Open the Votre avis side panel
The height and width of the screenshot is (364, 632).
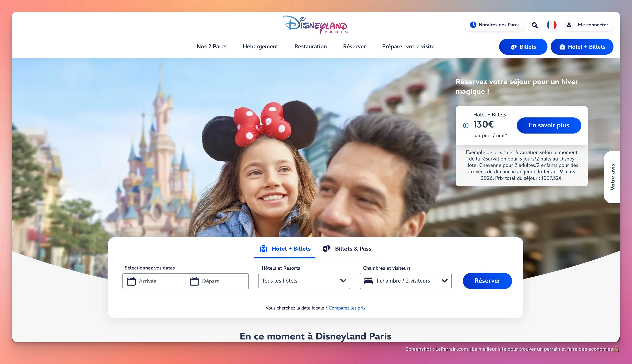(x=613, y=177)
